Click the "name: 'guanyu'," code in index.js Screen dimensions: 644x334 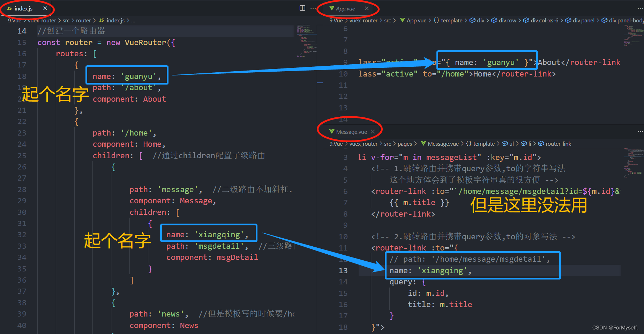(x=127, y=77)
